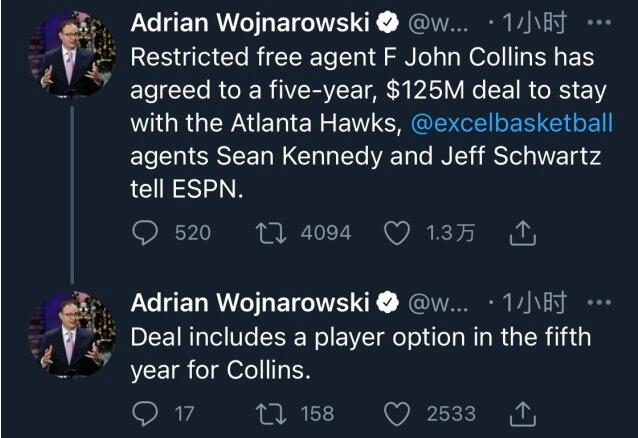Like the John Collins deal tweet

[x=398, y=233]
